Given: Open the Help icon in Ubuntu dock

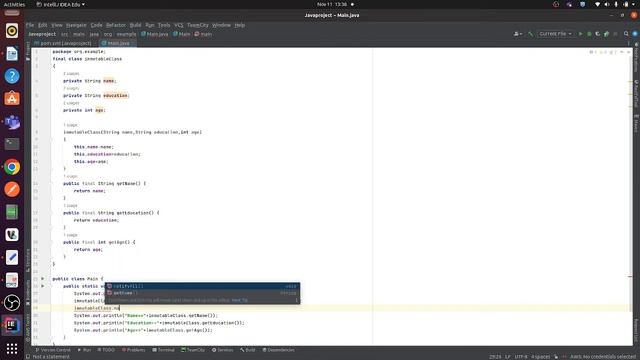Looking at the screenshot, I should [12, 76].
